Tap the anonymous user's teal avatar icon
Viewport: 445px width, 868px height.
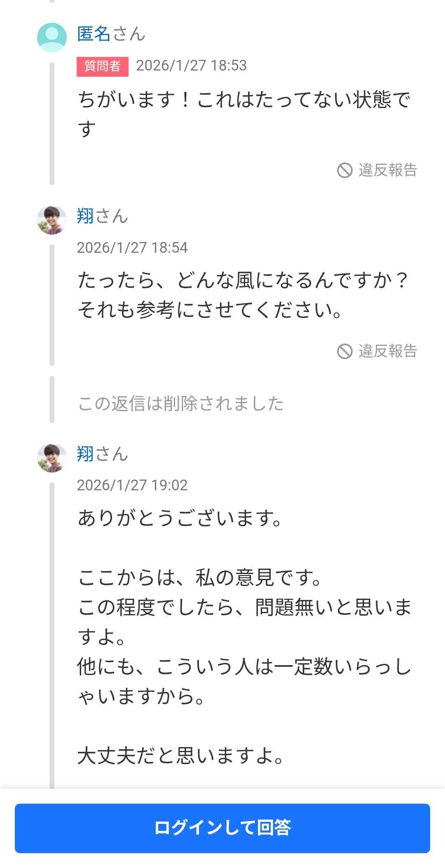(52, 37)
